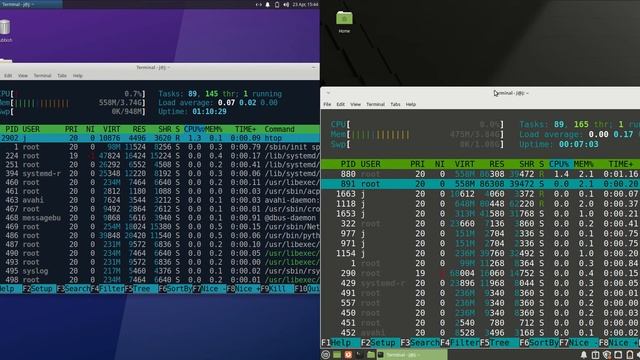Open Help menu in left terminal window
The image size is (640, 360).
78,76
